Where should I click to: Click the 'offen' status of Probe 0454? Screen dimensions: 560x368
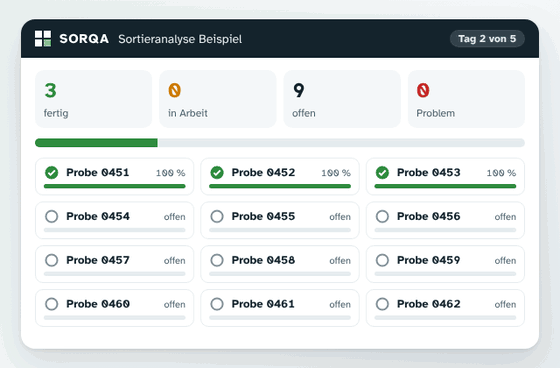point(175,217)
